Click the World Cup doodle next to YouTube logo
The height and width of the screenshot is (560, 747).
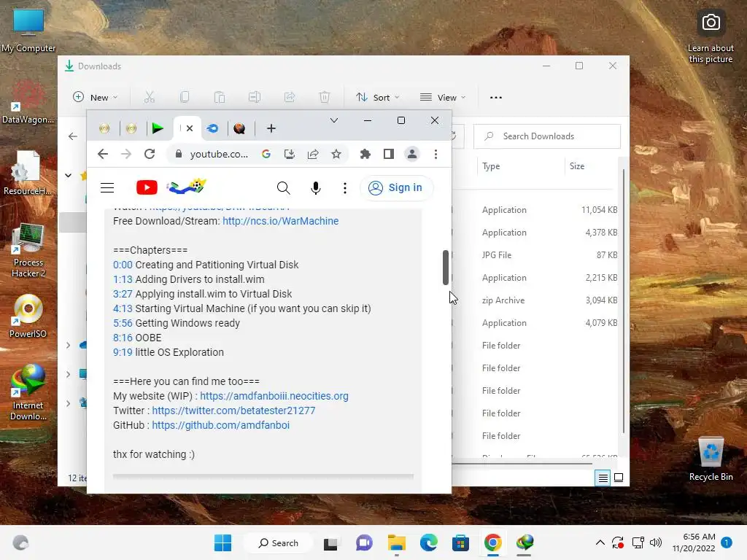[186, 186]
